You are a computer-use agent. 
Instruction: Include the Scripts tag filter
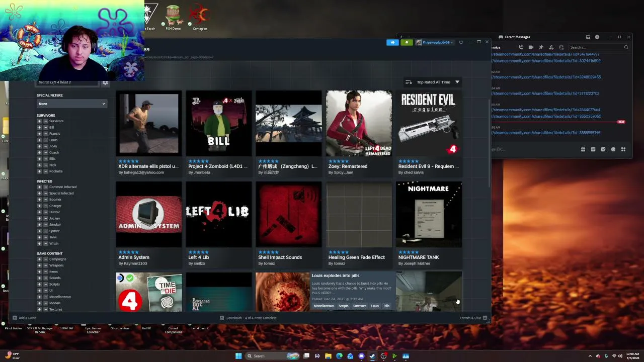click(x=39, y=284)
